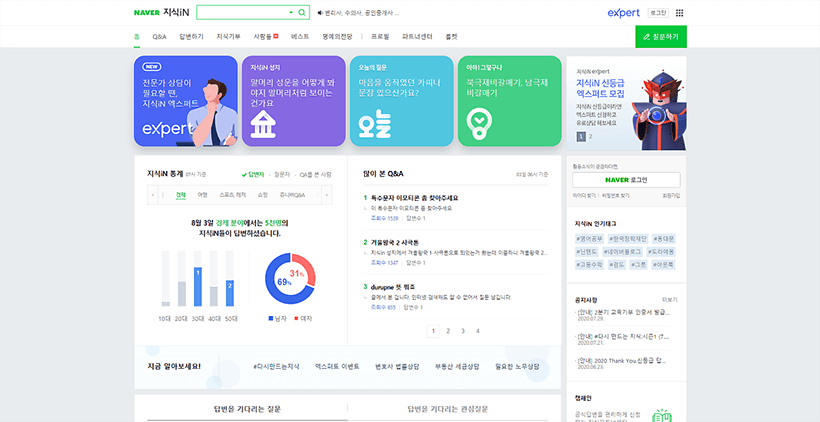The image size is (820, 422).
Task: Click the NAVER logo in header
Action: click(146, 13)
